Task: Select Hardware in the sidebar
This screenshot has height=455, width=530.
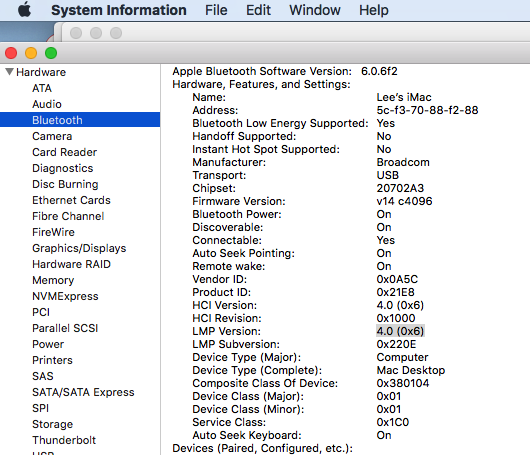Action: point(41,72)
